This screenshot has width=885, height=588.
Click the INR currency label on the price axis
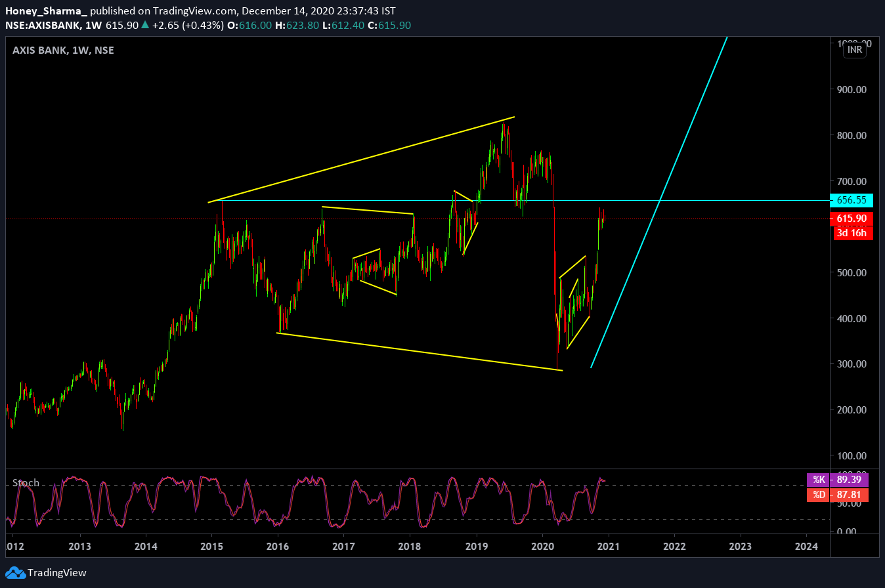coord(854,50)
